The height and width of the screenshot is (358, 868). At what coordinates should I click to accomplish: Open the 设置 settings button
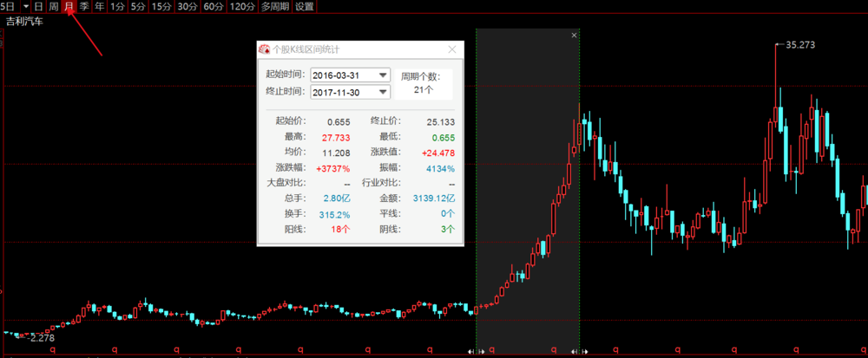pos(304,6)
